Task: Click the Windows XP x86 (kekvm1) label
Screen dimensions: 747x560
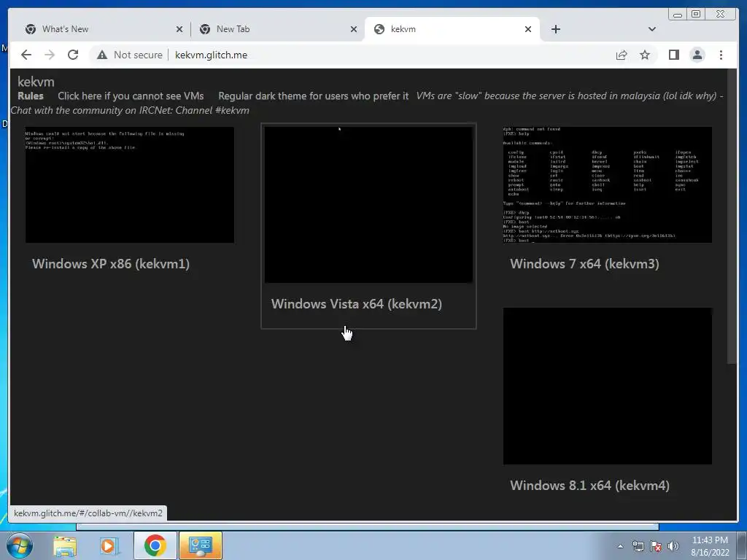Action: point(111,264)
